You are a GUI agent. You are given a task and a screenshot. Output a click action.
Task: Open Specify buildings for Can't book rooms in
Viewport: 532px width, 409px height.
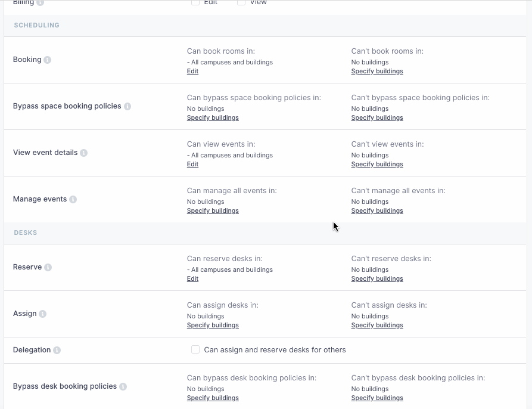(377, 71)
